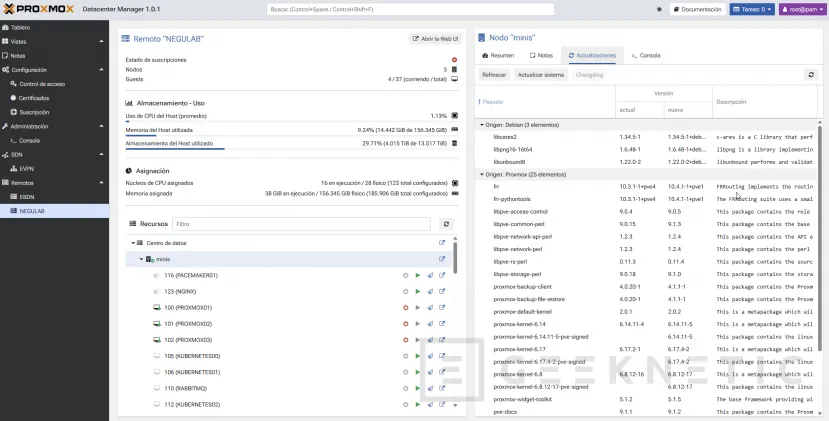Select the proxmox-backup-client package row
The width and height of the screenshot is (829, 421).
pyautogui.click(x=646, y=287)
